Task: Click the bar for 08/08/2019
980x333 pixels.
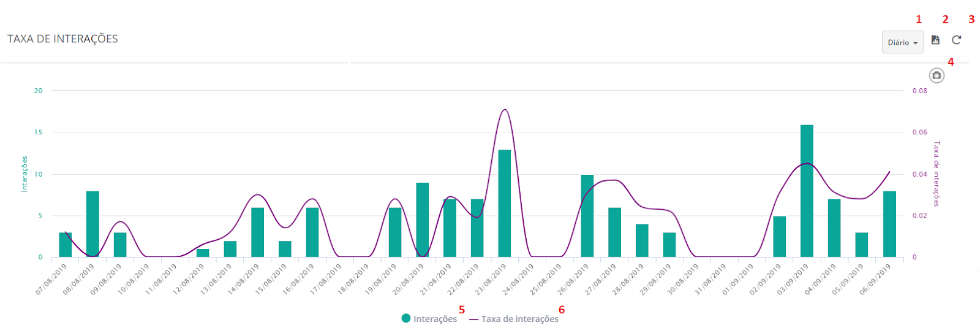Action: (92, 224)
